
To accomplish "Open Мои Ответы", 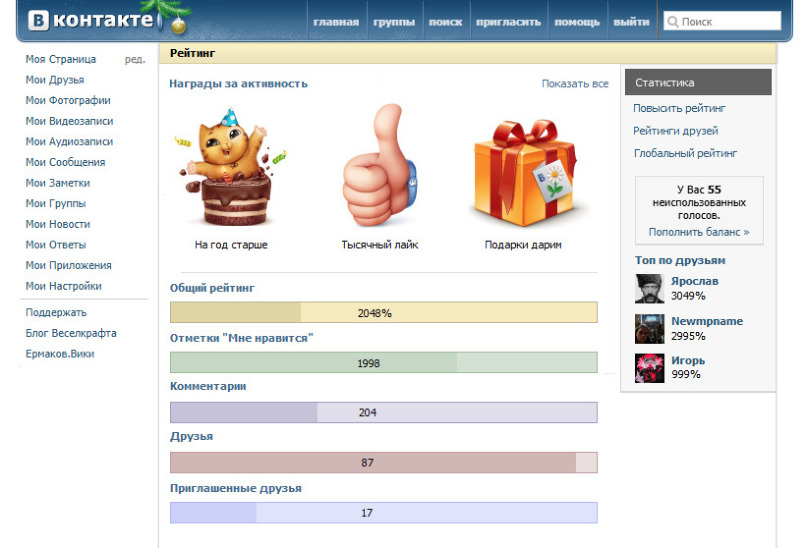I will tap(56, 245).
